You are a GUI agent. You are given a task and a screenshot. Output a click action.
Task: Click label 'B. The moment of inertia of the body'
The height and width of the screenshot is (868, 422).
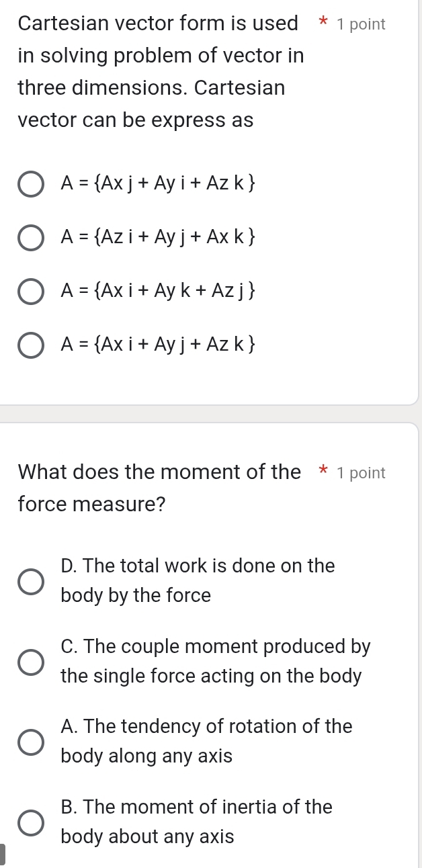pos(196,821)
